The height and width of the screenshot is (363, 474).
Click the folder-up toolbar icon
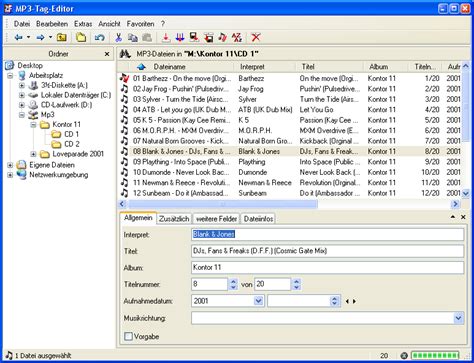point(61,37)
